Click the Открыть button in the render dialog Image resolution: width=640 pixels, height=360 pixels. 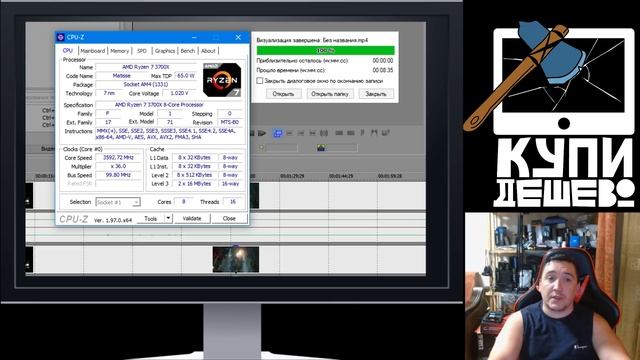283,94
